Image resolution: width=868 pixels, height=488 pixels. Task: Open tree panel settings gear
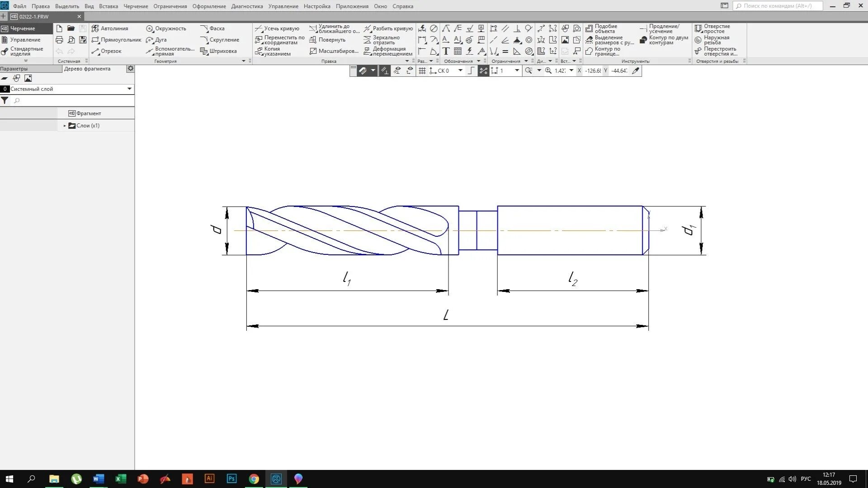coord(131,69)
